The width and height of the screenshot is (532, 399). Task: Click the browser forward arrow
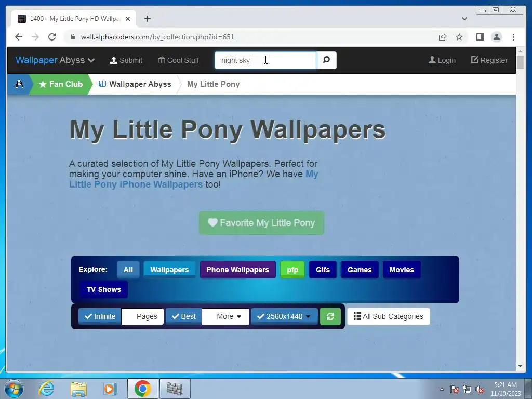35,37
